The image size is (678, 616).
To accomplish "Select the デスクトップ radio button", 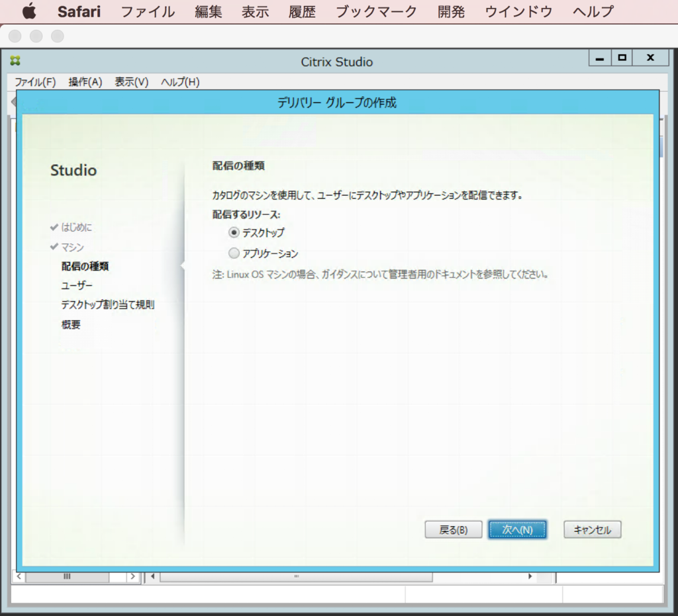I will click(x=234, y=232).
